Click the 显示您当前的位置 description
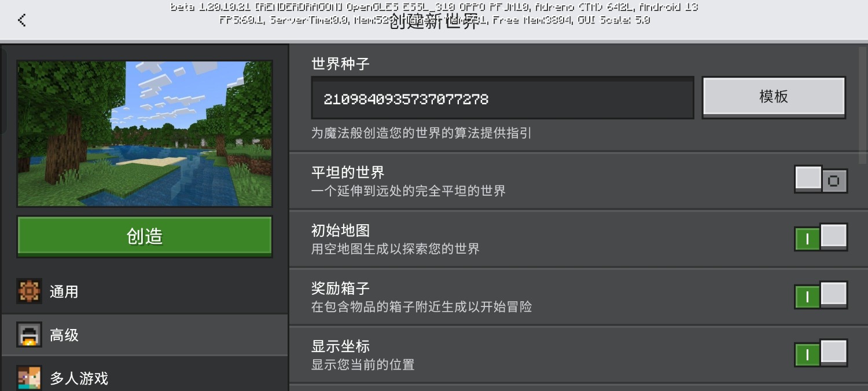This screenshot has height=391, width=868. (363, 365)
